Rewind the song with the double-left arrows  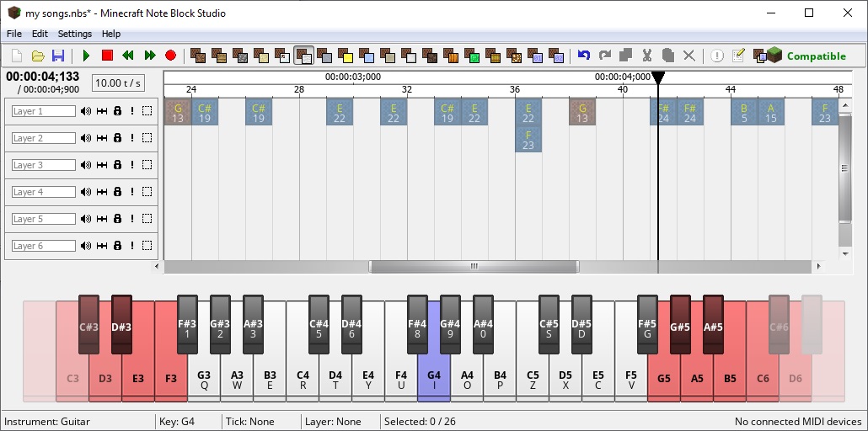click(x=128, y=56)
